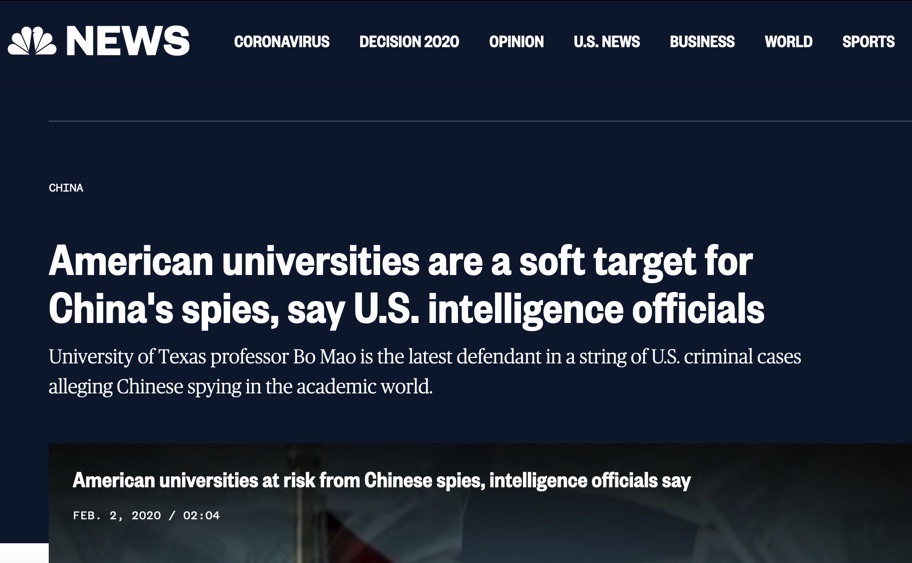Open the Decision 2020 section

[x=409, y=42]
